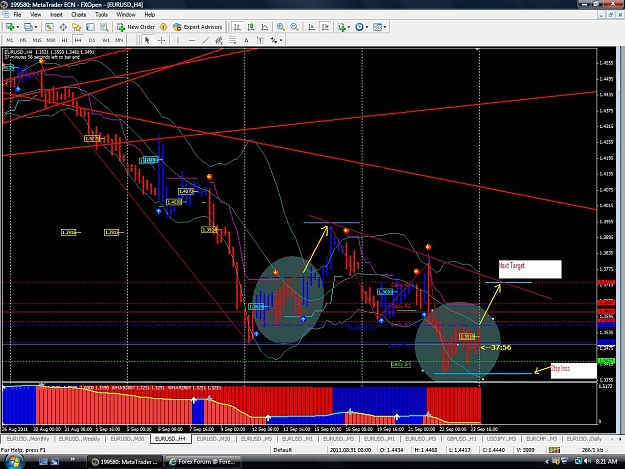Select the Crosshair tool

point(161,40)
